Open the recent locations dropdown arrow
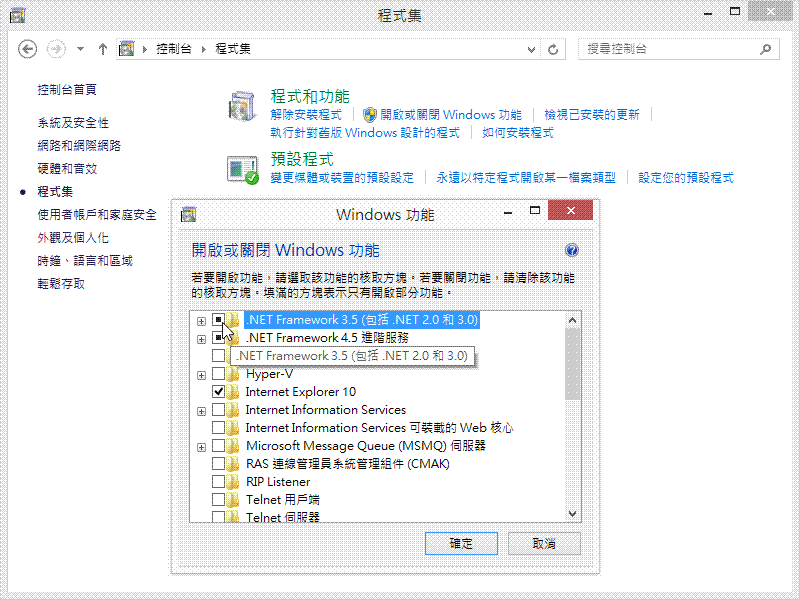The height and width of the screenshot is (600, 800). pyautogui.click(x=80, y=49)
